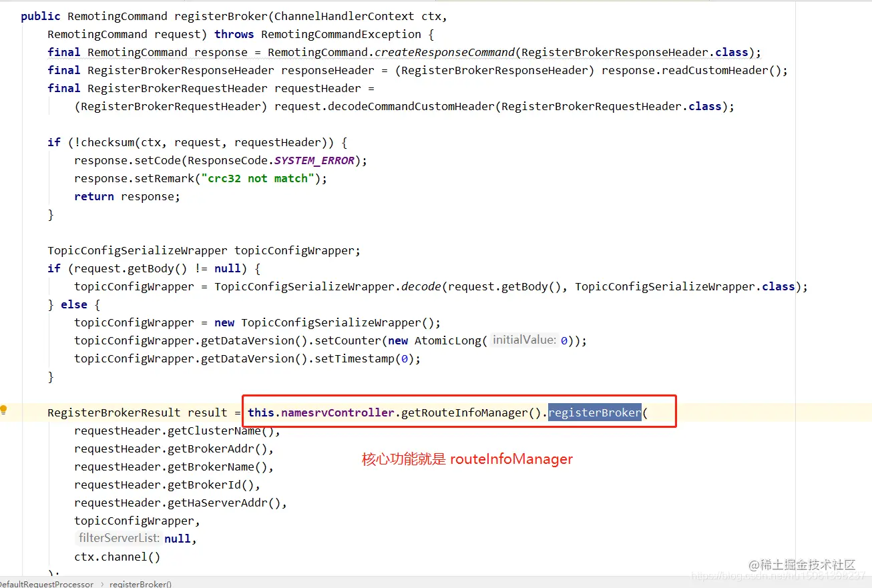Click the throws keyword
The width and height of the screenshot is (872, 588).
point(234,34)
